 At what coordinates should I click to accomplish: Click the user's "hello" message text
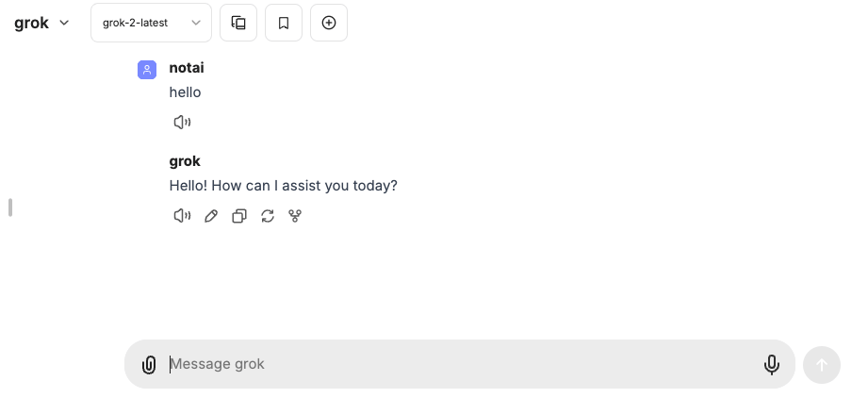click(185, 92)
